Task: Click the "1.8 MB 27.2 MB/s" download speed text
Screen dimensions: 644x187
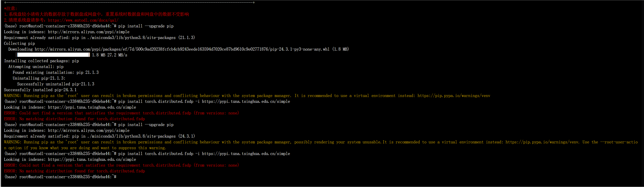Action: tap(110, 55)
